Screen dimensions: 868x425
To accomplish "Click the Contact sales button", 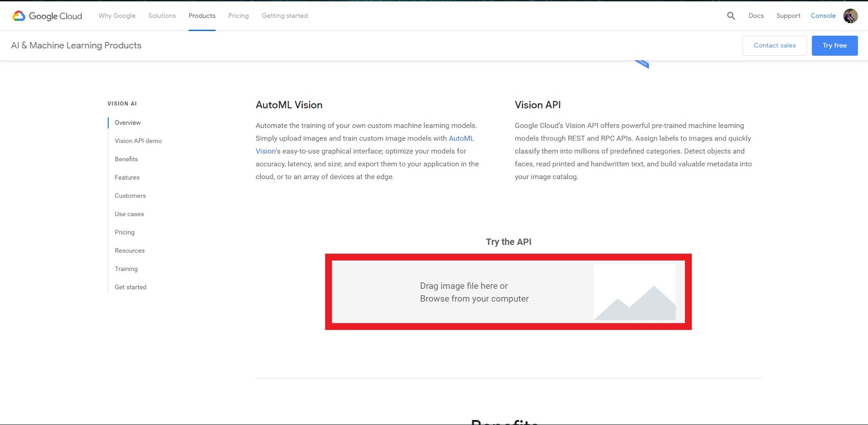I will click(775, 46).
